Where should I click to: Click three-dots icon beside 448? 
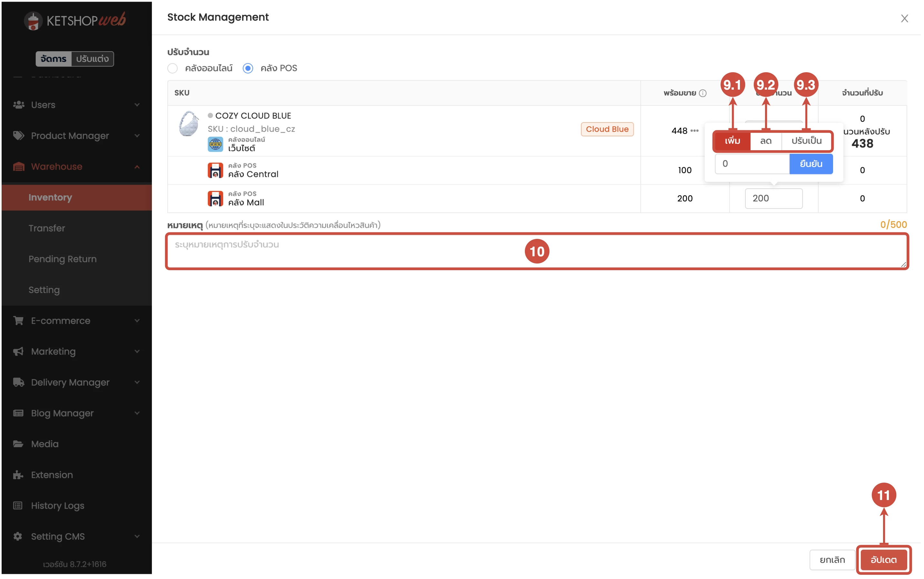(x=695, y=131)
